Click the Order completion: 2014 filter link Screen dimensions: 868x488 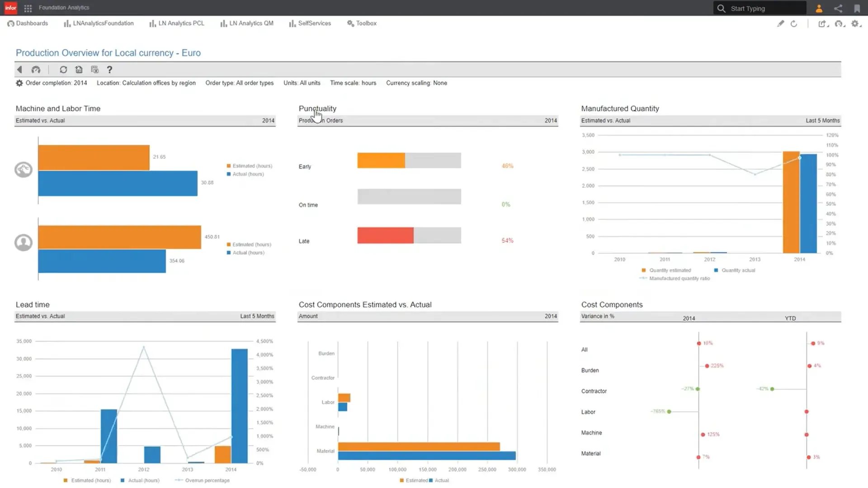click(56, 83)
